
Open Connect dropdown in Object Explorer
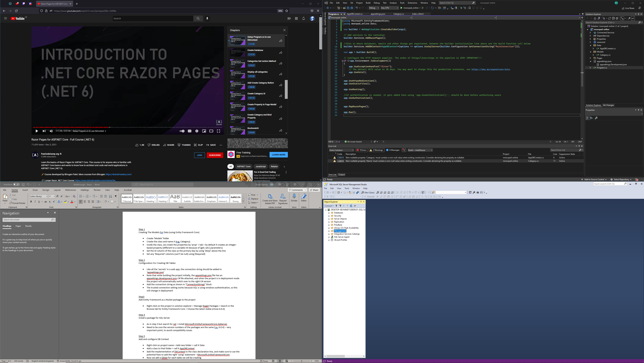click(x=329, y=206)
